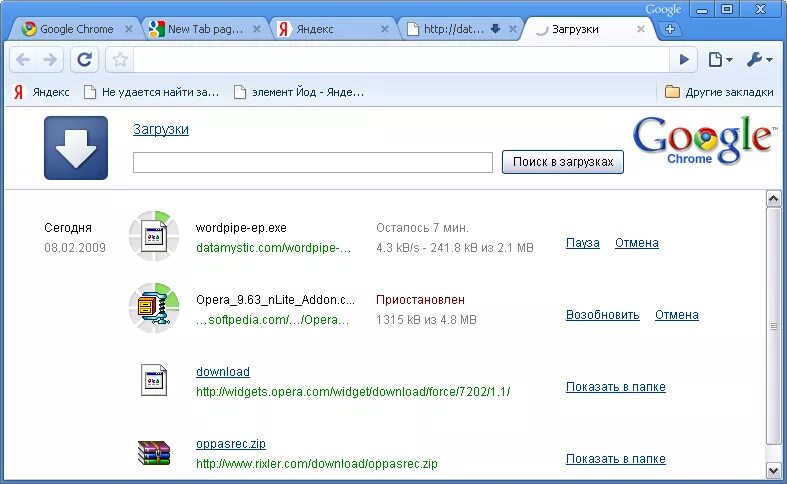Viewport: 787px width, 484px height.
Task: Open the rixler.com oppasrec.zip URL
Action: [x=317, y=464]
